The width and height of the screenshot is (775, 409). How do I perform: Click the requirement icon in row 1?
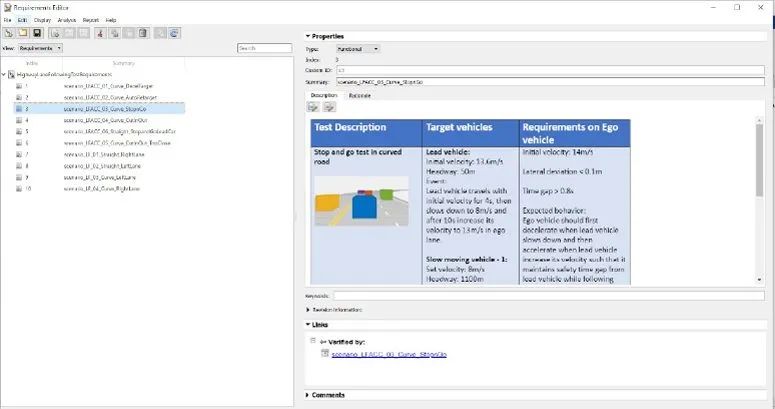[19, 86]
